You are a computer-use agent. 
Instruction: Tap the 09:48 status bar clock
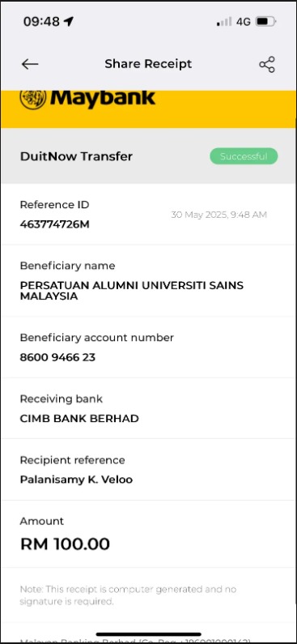pos(41,22)
